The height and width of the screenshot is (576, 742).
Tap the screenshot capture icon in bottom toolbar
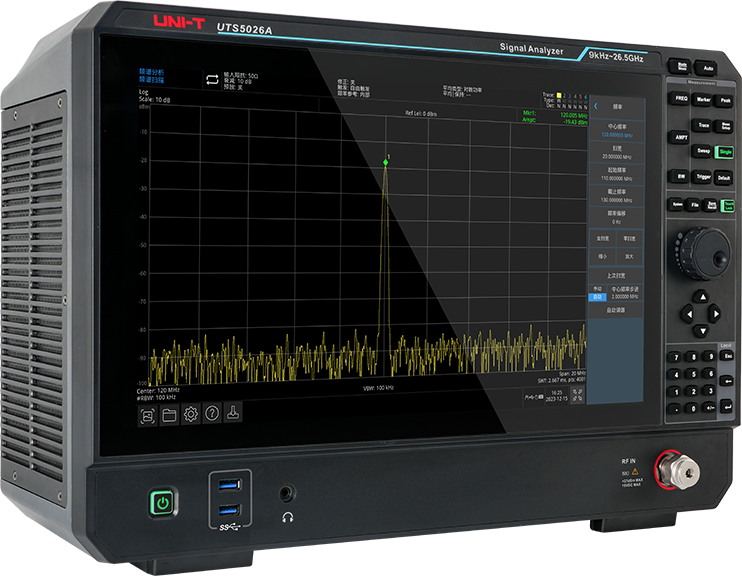(x=146, y=413)
